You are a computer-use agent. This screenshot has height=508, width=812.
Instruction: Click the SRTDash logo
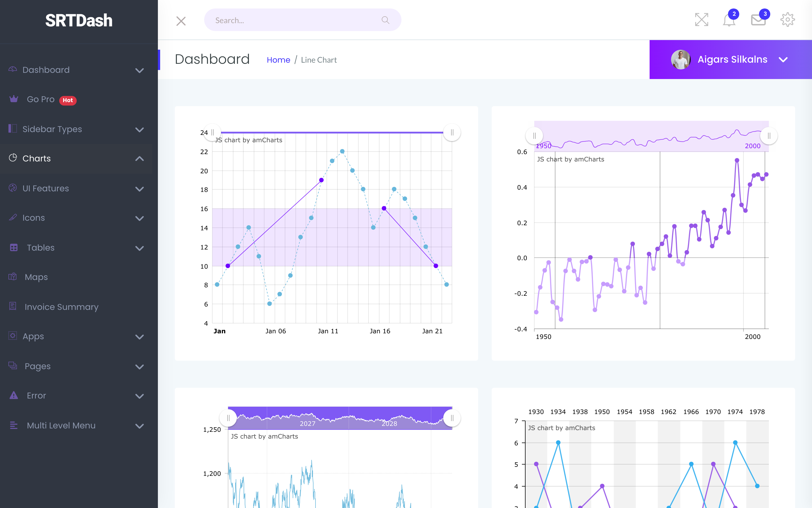[x=79, y=21]
